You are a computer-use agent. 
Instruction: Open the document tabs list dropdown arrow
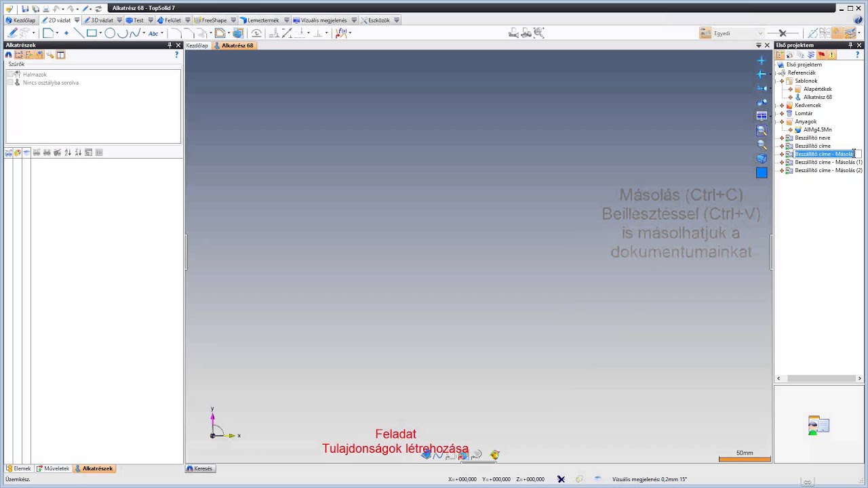(x=759, y=45)
